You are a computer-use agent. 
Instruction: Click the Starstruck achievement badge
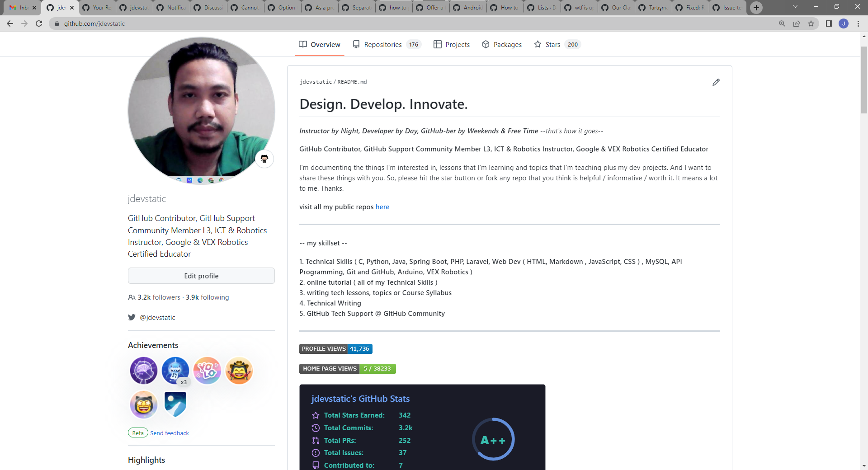[x=143, y=404]
